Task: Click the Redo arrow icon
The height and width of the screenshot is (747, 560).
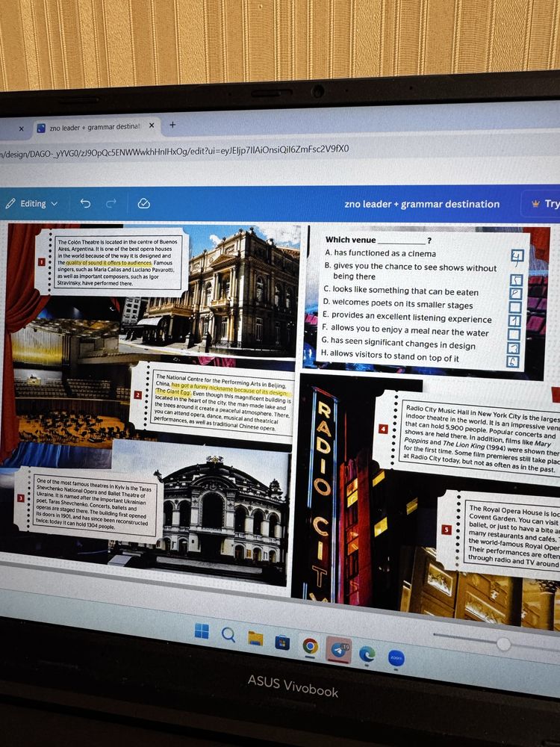Action: point(111,203)
